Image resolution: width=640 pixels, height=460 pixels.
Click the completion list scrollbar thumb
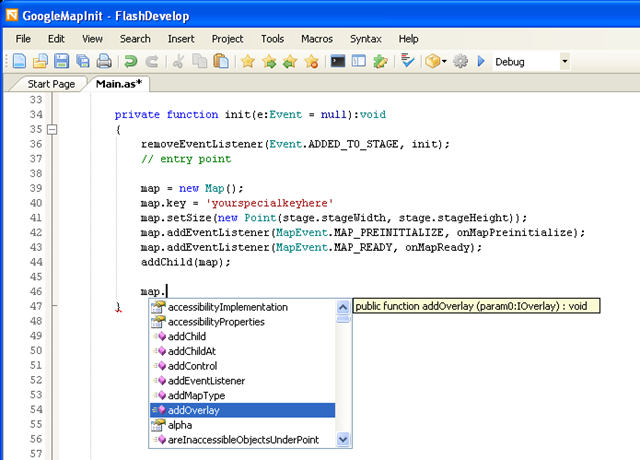coord(343,319)
